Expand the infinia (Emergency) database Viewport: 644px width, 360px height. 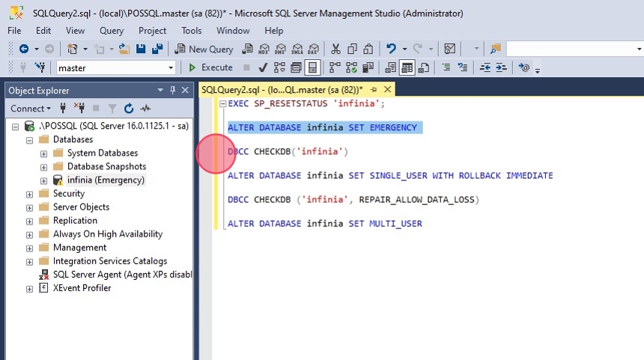coord(43,181)
